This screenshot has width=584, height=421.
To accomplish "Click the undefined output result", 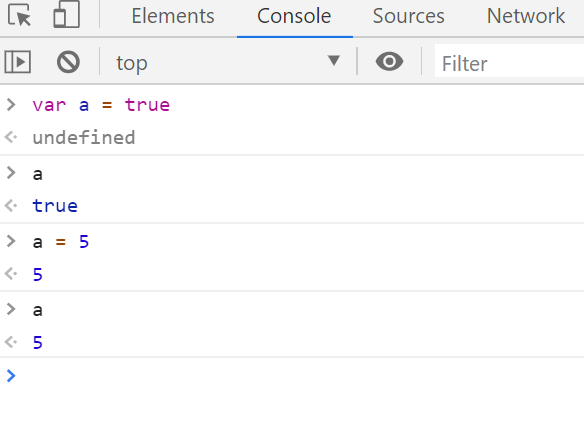I will click(84, 137).
